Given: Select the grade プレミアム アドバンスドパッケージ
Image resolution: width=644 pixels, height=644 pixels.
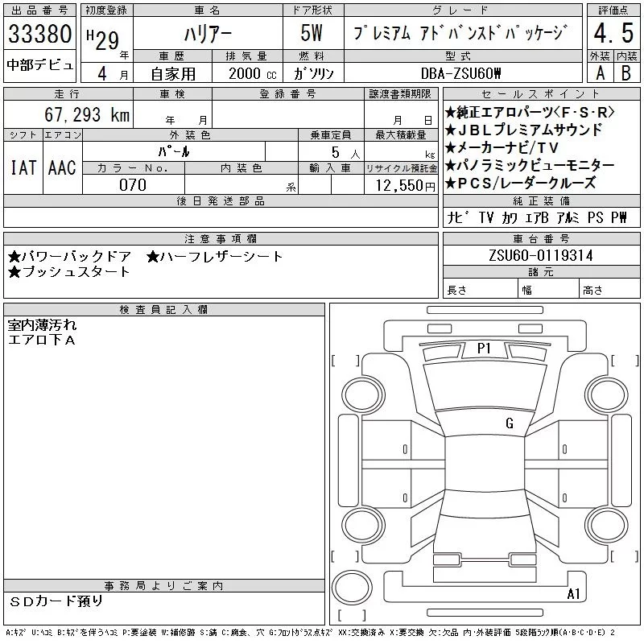Looking at the screenshot, I should pos(460,33).
